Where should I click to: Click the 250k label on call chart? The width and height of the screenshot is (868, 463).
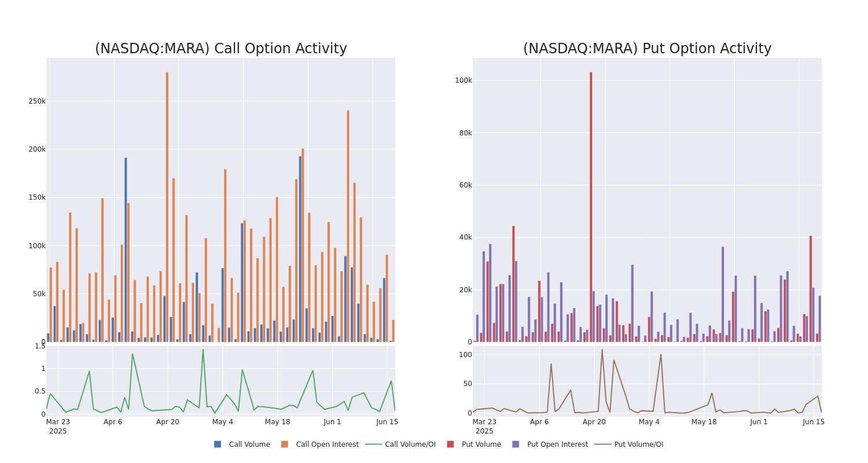[x=37, y=101]
